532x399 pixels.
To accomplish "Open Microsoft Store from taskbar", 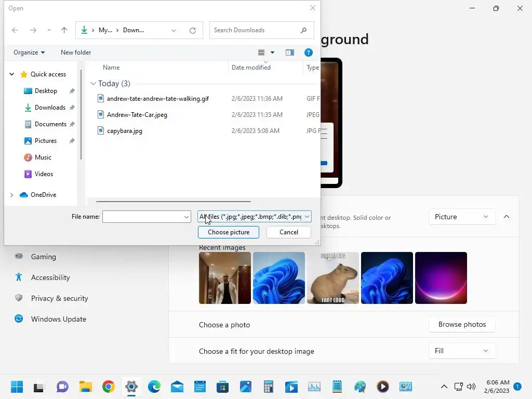I will pyautogui.click(x=222, y=387).
